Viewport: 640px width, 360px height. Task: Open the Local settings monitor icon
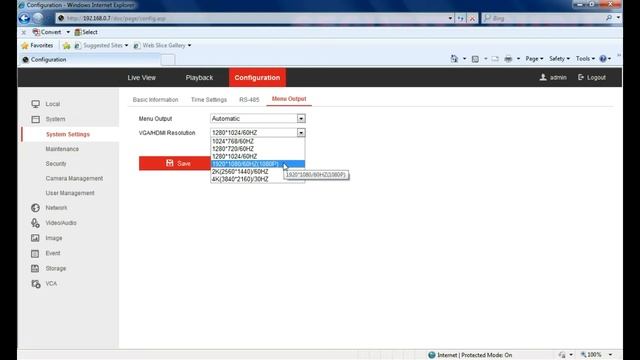36,104
